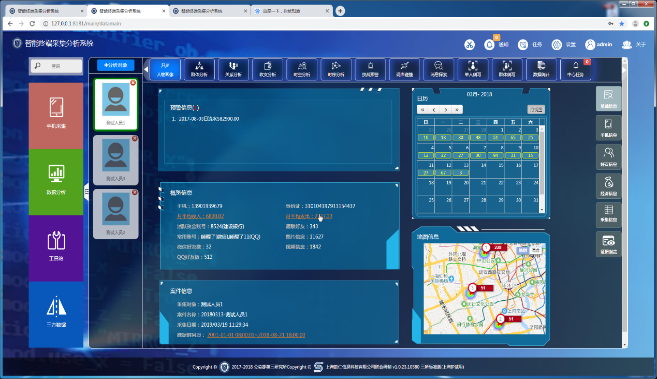Click the admin user account icon
This screenshot has width=657, height=379.
(x=590, y=44)
